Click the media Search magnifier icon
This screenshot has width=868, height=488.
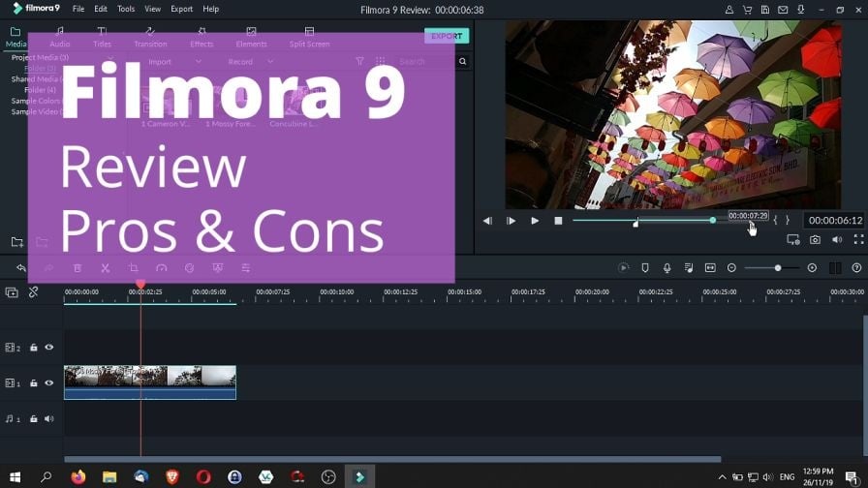click(463, 61)
